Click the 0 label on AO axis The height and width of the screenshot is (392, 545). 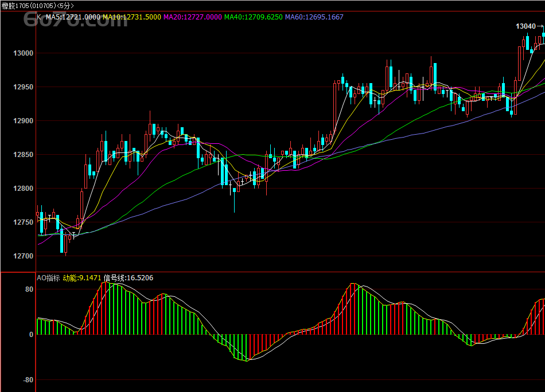[x=32, y=335]
